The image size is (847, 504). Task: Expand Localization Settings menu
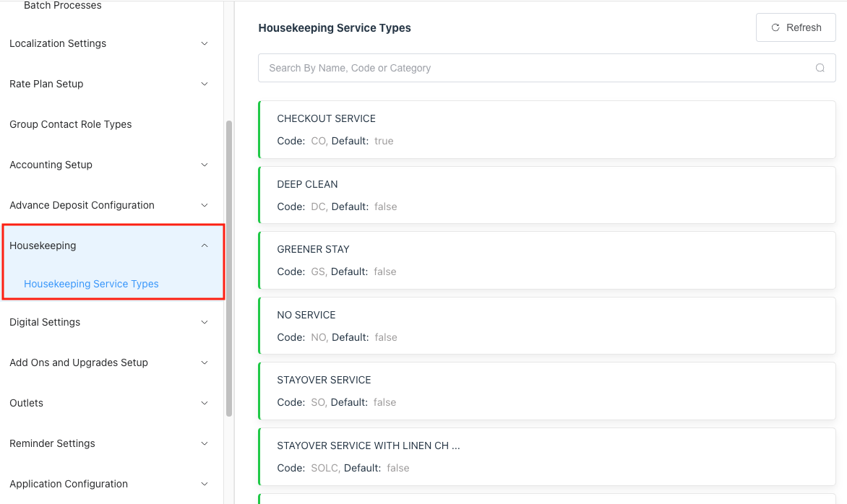coord(58,43)
